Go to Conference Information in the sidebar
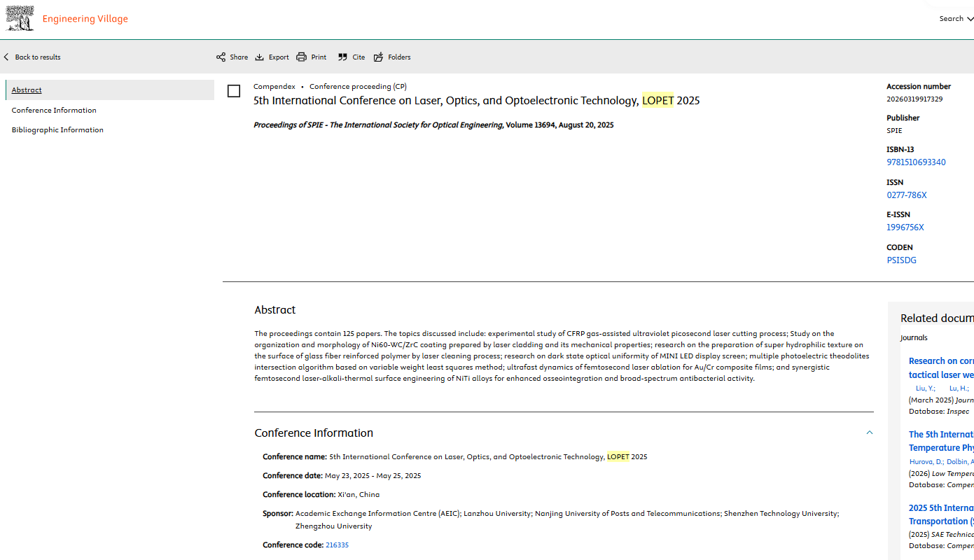This screenshot has width=974, height=560. tap(54, 111)
